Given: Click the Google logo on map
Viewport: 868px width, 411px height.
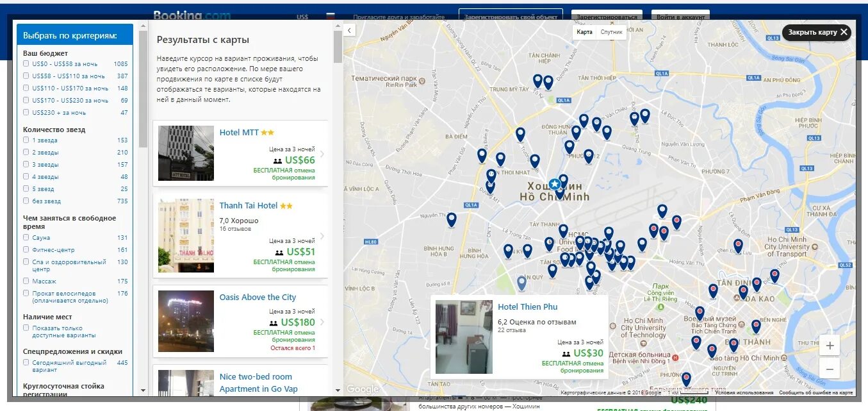Looking at the screenshot, I should pyautogui.click(x=363, y=389).
